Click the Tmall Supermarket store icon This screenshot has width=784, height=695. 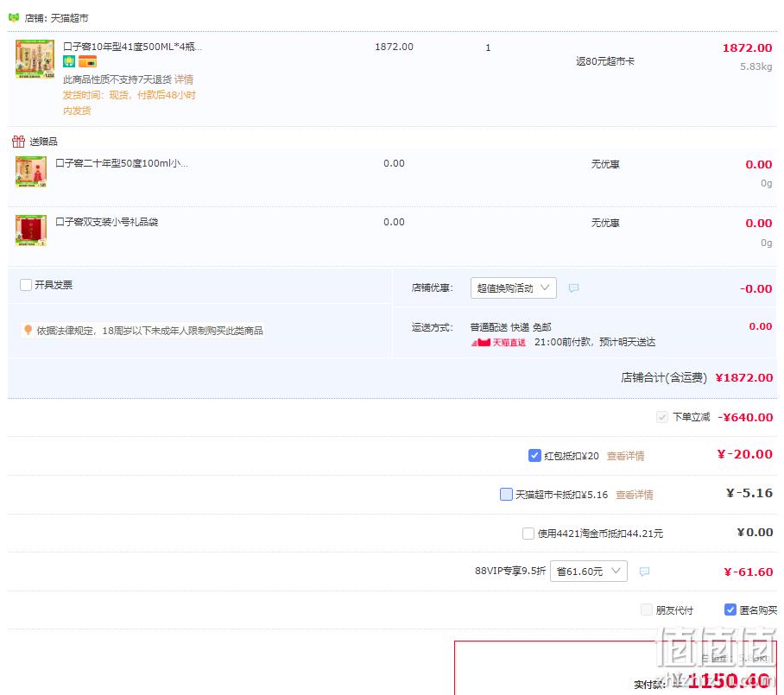pos(14,17)
